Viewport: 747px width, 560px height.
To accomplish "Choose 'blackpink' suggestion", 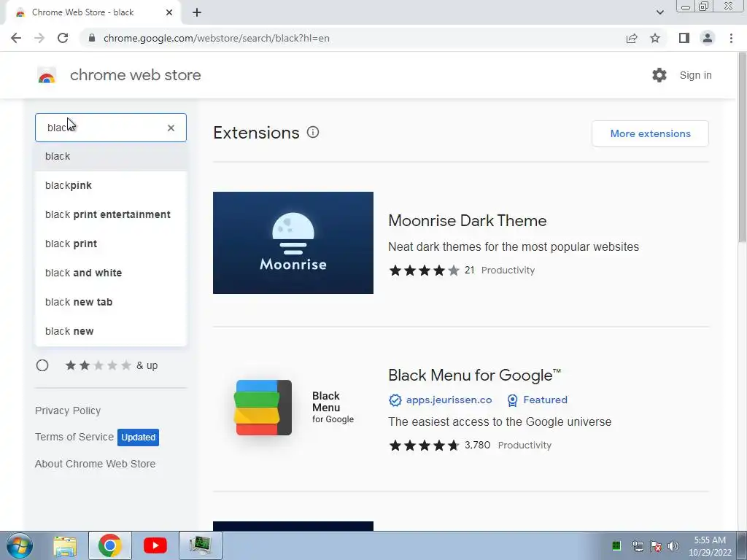I will 111,185.
